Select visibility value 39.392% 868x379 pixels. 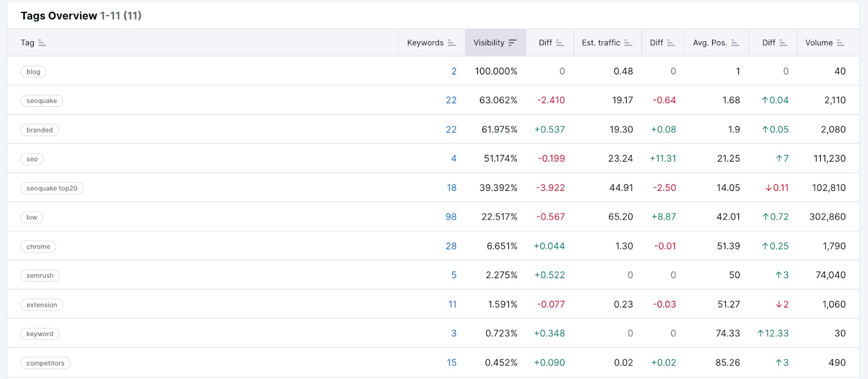(x=499, y=188)
